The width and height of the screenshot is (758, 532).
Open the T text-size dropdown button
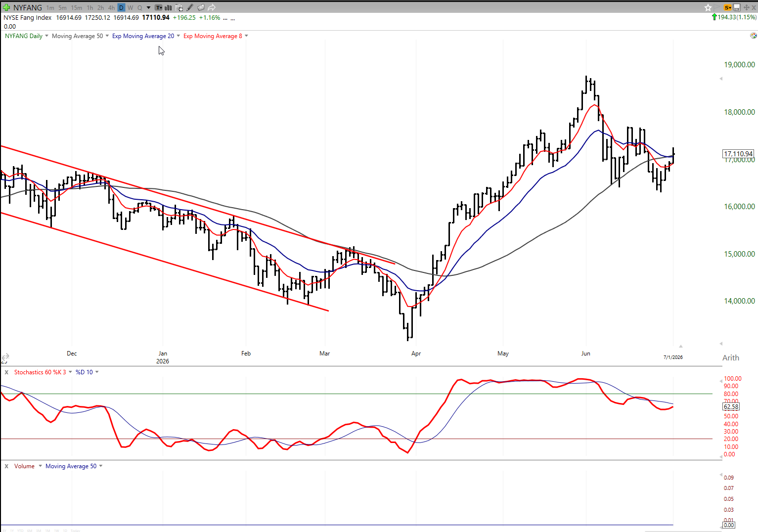158,7
